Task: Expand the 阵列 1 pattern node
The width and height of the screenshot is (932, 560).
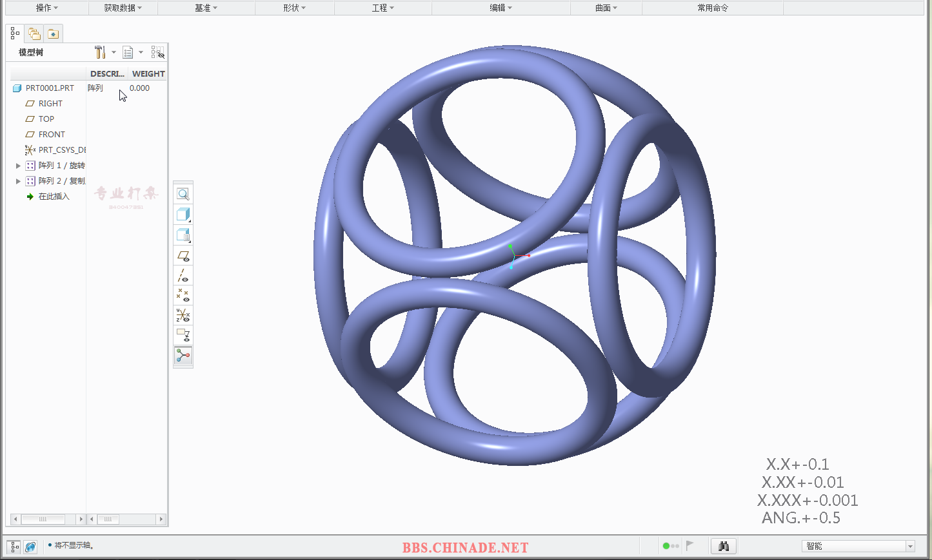Action: pyautogui.click(x=18, y=166)
